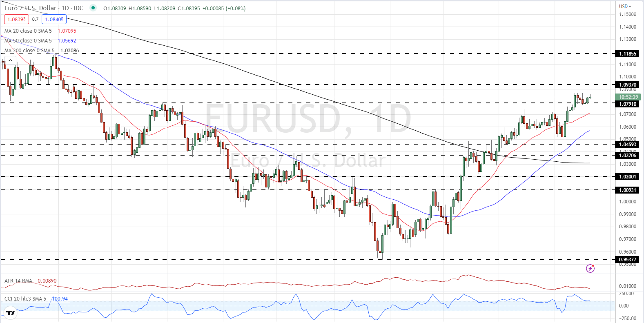Click the 1.03706 price level label

[x=628, y=155]
